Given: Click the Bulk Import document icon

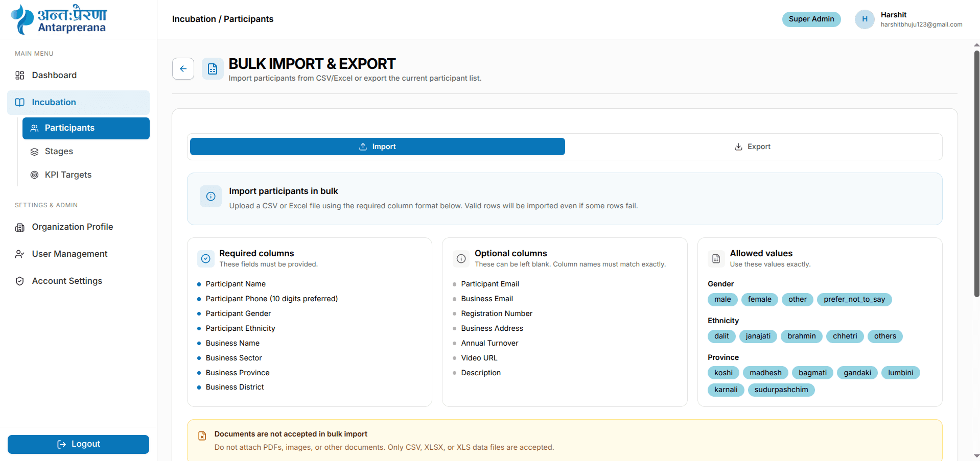Looking at the screenshot, I should point(213,69).
